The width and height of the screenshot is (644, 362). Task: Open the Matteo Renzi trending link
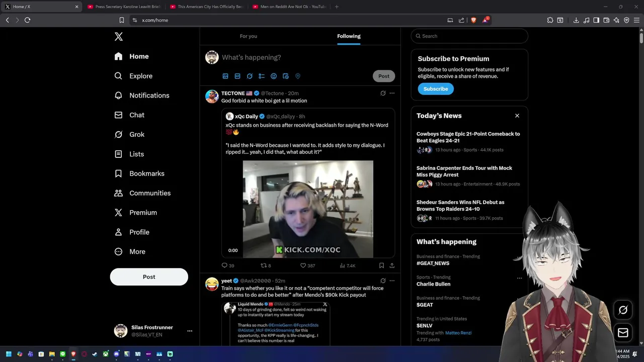point(458,333)
